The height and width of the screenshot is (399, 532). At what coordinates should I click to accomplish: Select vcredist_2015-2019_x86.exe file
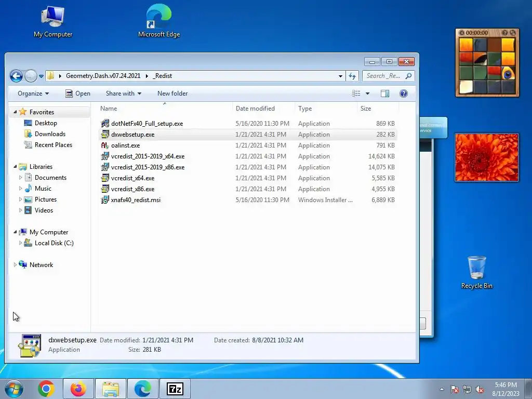coord(148,167)
